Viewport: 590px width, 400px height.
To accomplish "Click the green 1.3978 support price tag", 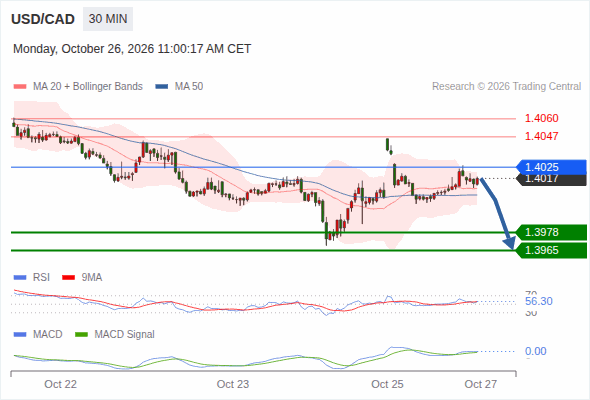I will [x=551, y=232].
